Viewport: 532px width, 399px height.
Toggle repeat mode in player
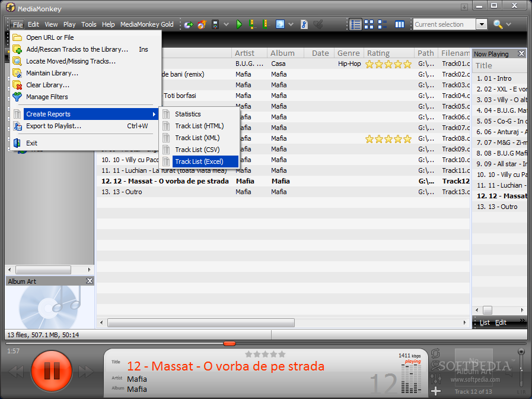[x=436, y=353]
